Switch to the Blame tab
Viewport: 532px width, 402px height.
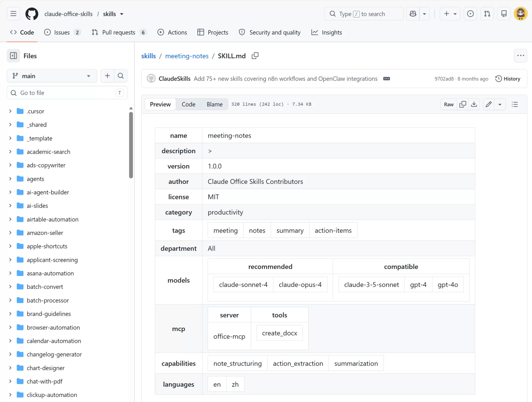click(x=214, y=104)
